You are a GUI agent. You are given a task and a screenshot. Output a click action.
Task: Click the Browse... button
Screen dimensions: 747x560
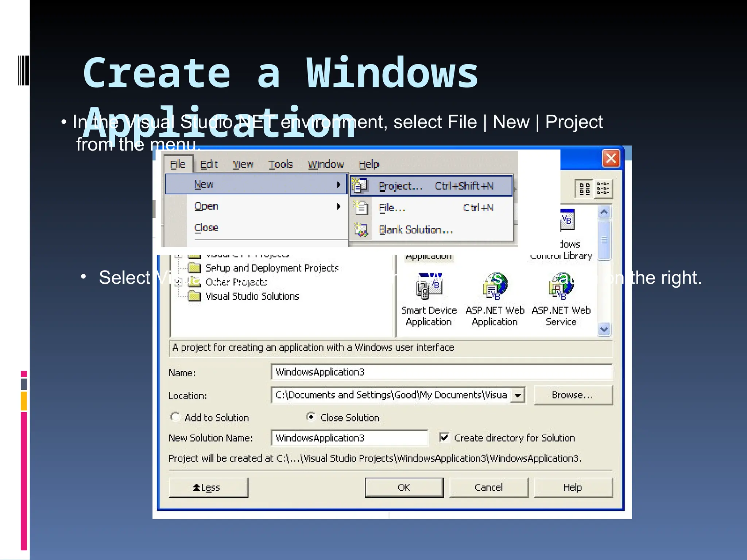coord(573,395)
